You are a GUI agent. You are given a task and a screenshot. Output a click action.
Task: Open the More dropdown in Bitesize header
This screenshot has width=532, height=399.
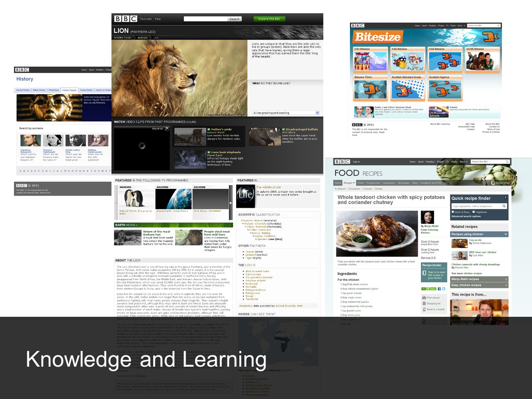461,26
